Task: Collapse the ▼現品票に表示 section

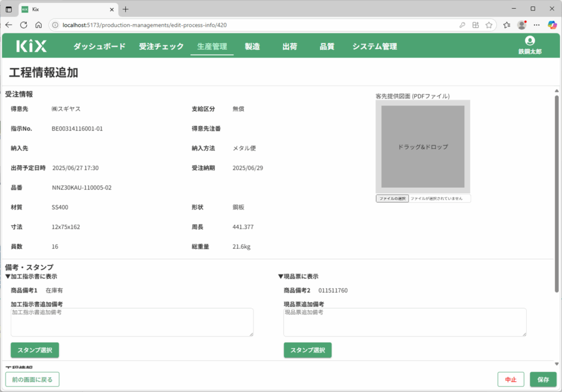Action: coord(298,277)
